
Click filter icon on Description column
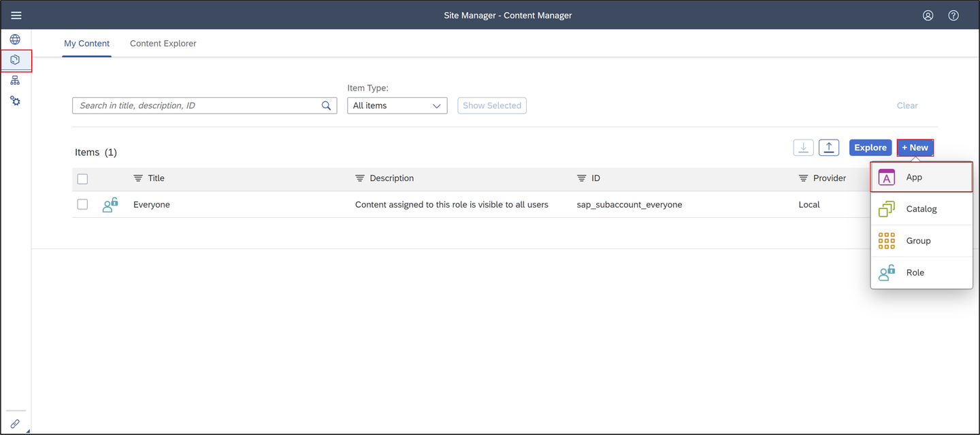pos(360,178)
